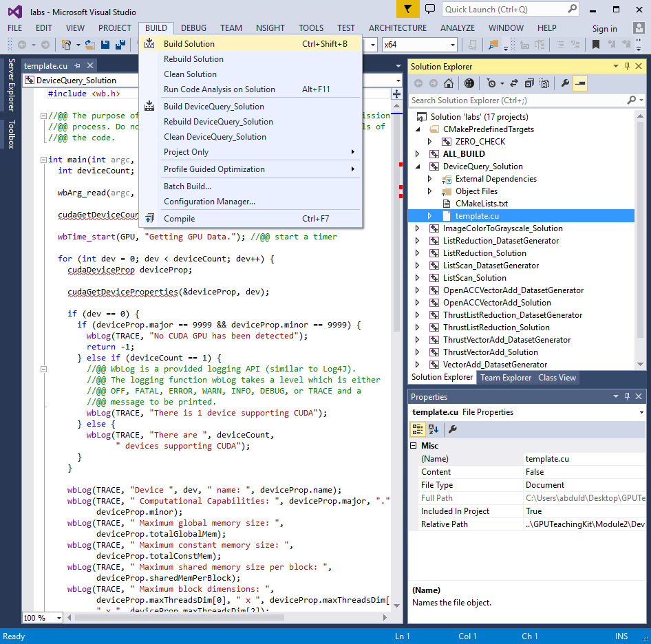Viewport: 651px width, 644px height.
Task: Switch to the Team Explorer tab
Action: 506,378
